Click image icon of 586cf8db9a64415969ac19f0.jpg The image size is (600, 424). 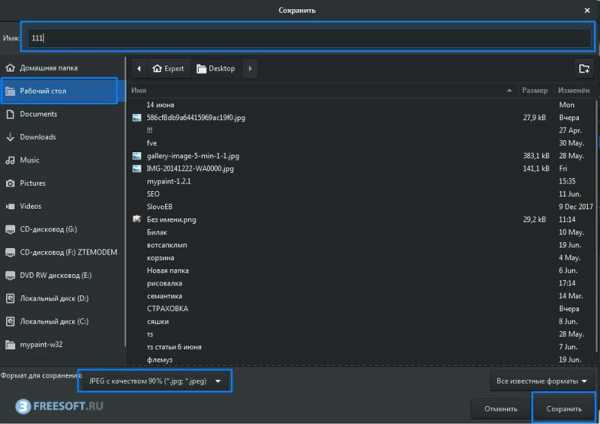coord(137,117)
